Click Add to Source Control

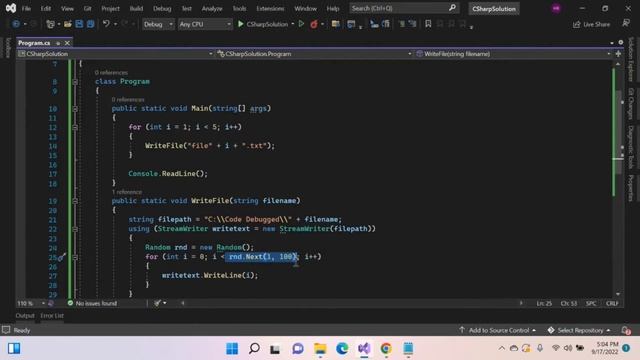click(x=498, y=330)
